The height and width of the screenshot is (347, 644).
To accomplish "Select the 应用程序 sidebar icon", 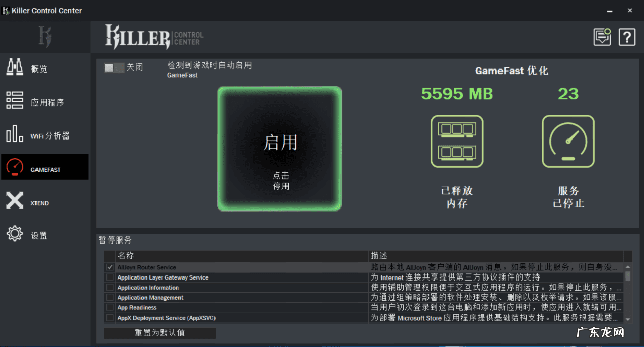I will [14, 100].
